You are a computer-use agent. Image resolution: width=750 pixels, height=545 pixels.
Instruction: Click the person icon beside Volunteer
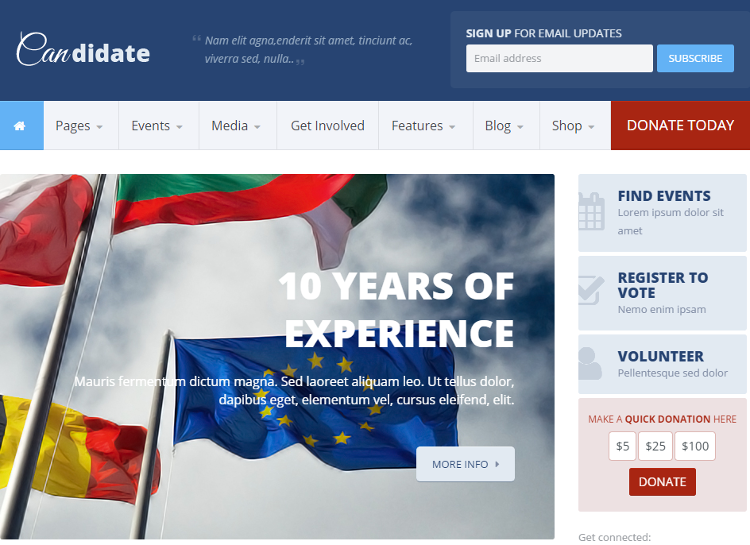point(590,364)
